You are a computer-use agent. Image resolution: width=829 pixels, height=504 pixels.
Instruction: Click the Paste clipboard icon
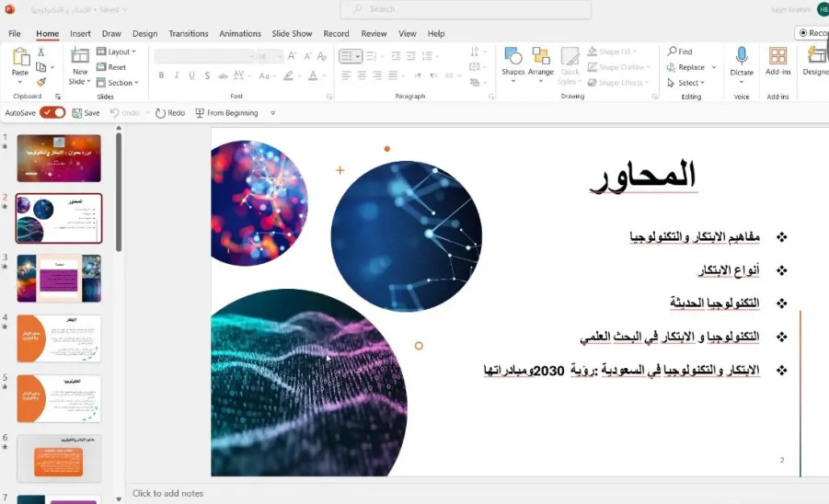click(x=20, y=57)
